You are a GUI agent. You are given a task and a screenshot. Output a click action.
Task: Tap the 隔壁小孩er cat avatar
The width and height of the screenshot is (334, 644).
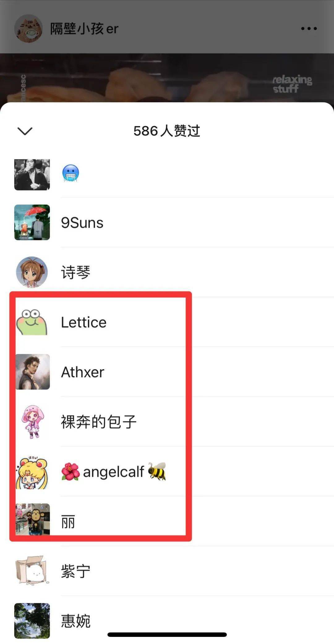click(x=28, y=28)
